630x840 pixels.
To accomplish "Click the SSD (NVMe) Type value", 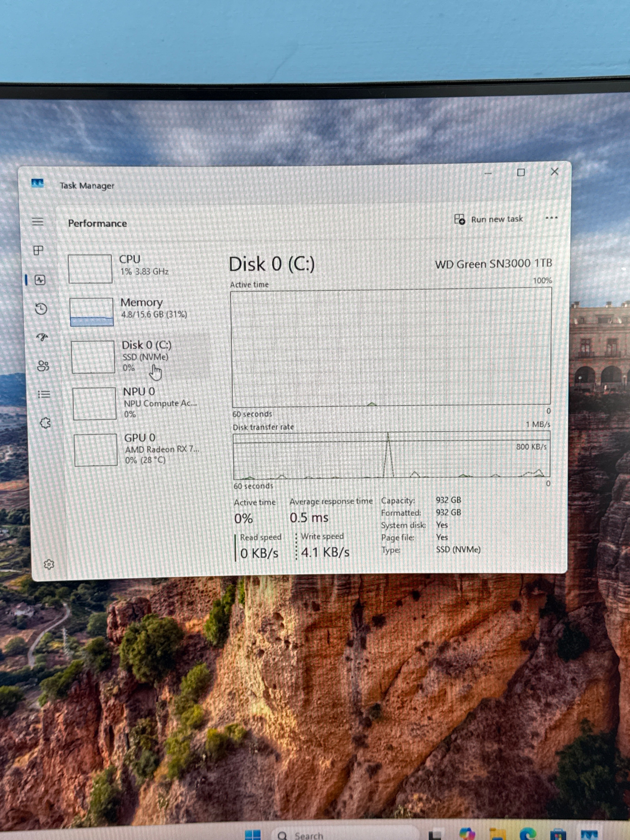I will [458, 550].
